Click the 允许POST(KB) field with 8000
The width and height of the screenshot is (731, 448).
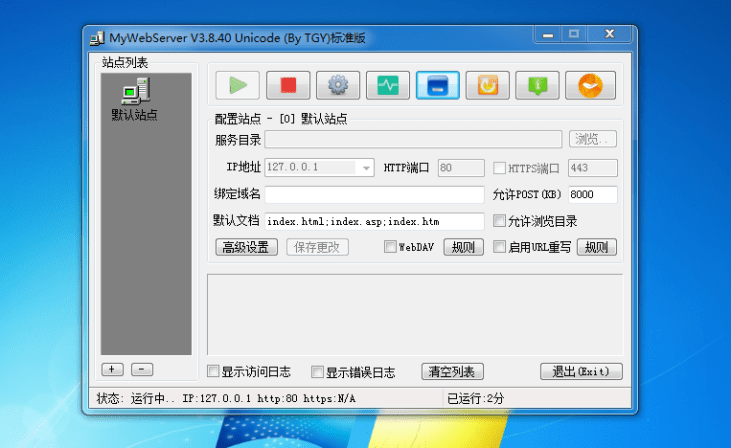pyautogui.click(x=593, y=194)
